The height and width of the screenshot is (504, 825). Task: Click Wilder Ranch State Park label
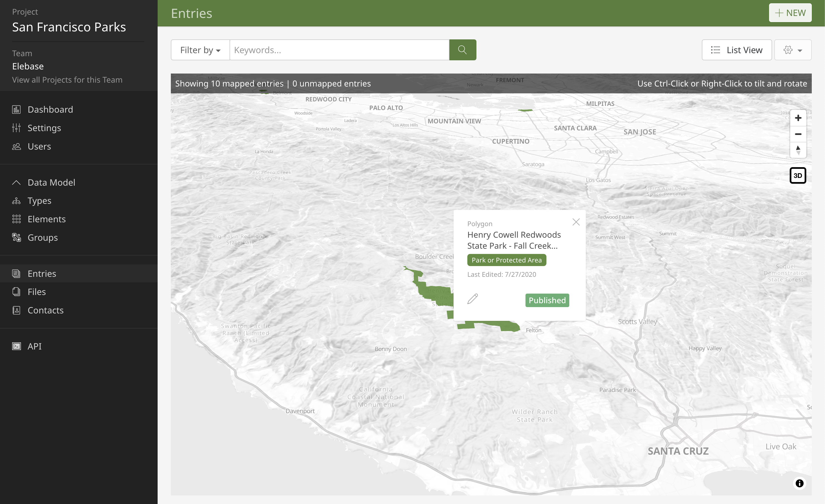click(534, 416)
